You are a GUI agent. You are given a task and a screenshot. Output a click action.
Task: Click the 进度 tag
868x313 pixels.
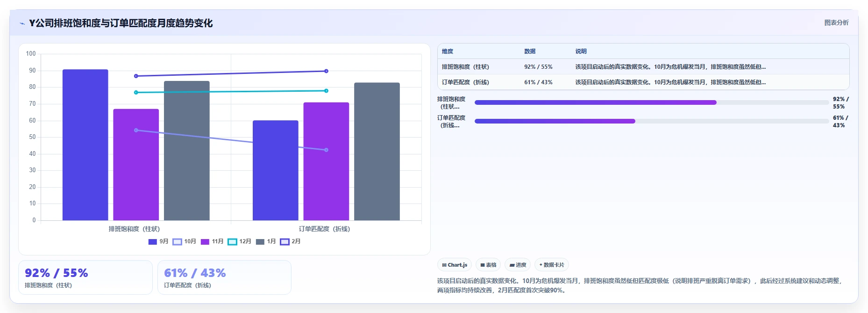[x=518, y=265]
